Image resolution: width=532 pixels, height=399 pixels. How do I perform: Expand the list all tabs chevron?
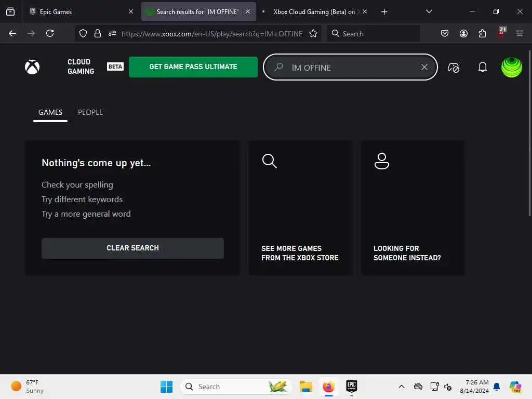tap(429, 11)
